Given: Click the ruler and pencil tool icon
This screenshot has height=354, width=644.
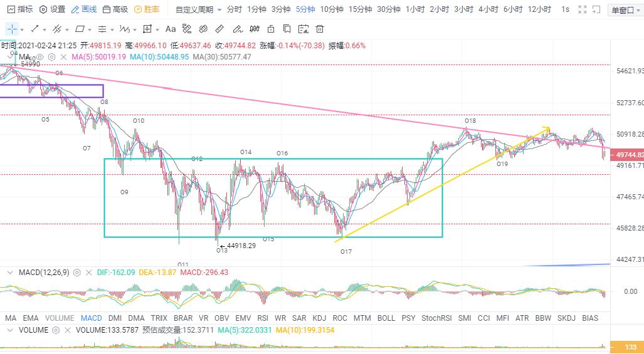Looking at the screenshot, I should [187, 29].
